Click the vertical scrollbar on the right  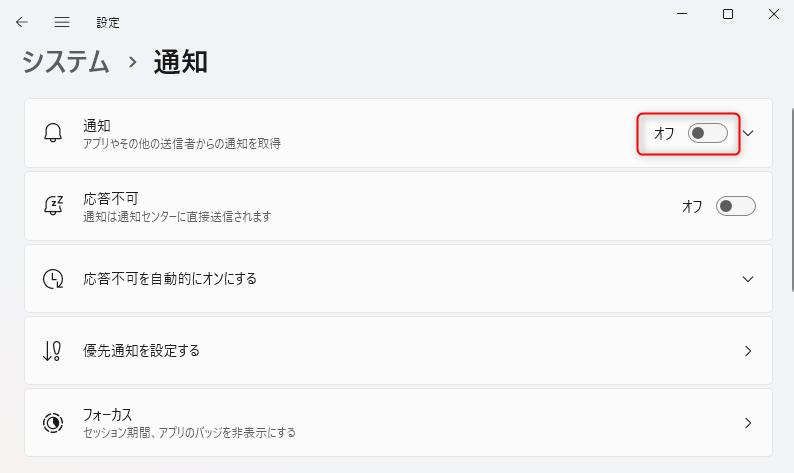tap(792, 200)
